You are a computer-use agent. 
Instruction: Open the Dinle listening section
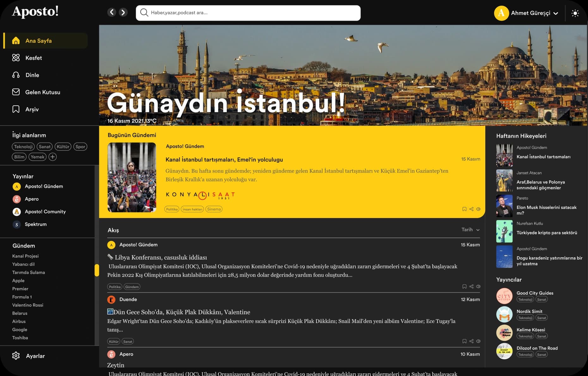click(26, 75)
